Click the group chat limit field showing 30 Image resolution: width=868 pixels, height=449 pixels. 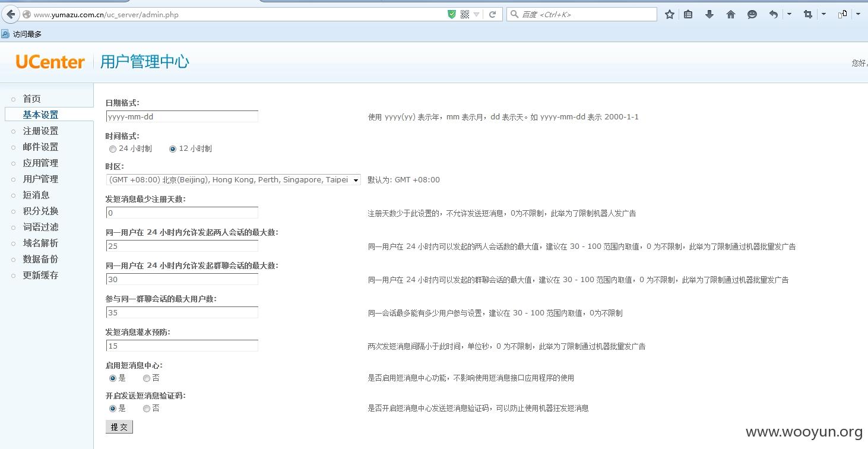click(182, 279)
